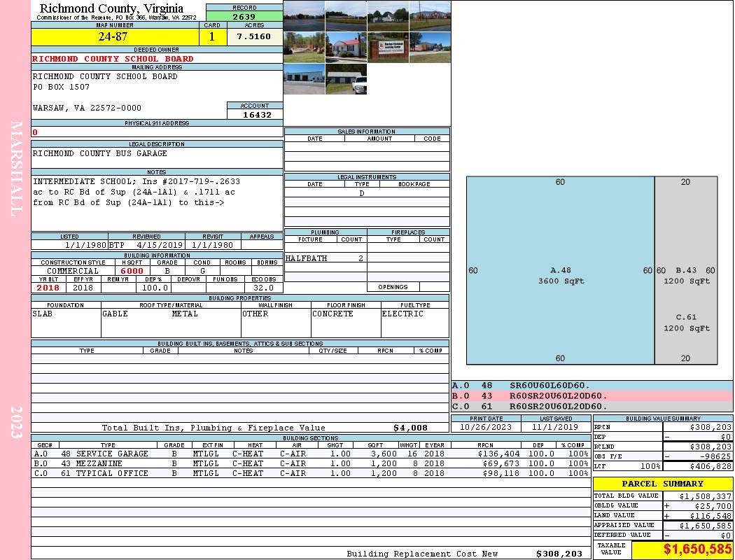735x560 pixels.
Task: Select the year built value 2018
Action: click(x=48, y=288)
